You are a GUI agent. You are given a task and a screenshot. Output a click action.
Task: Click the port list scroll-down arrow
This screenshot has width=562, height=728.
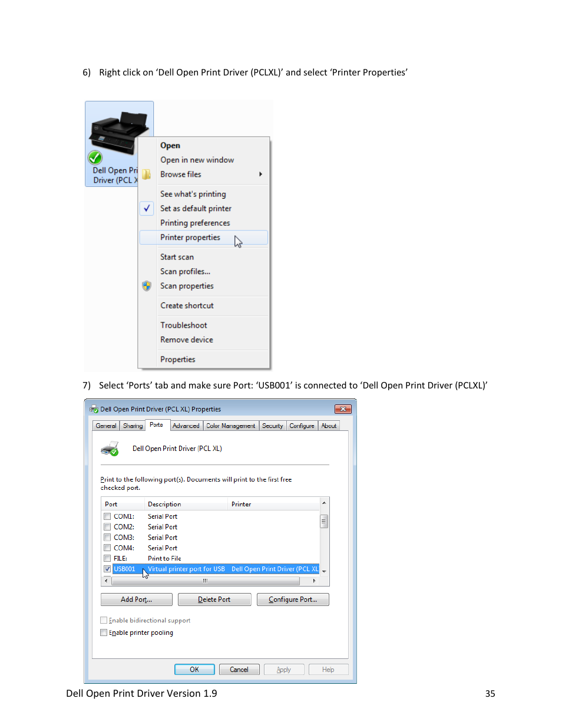324,572
